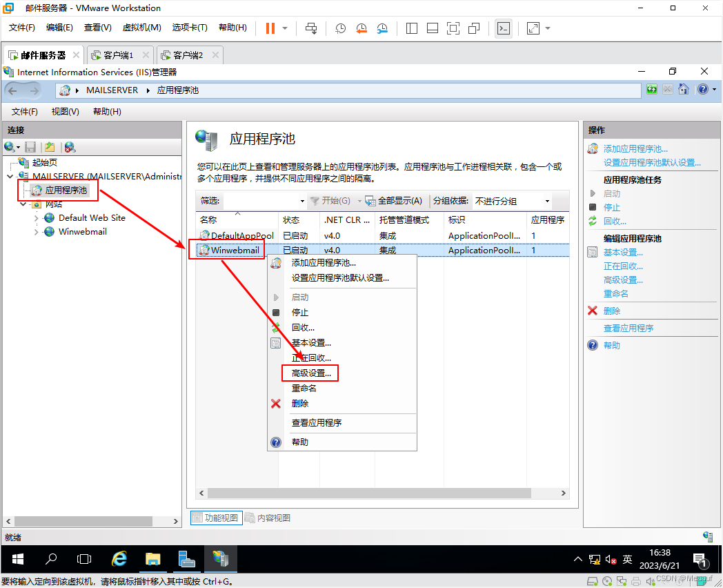Choose 回收... in the context menu
Image resolution: width=723 pixels, height=588 pixels.
pyautogui.click(x=303, y=328)
